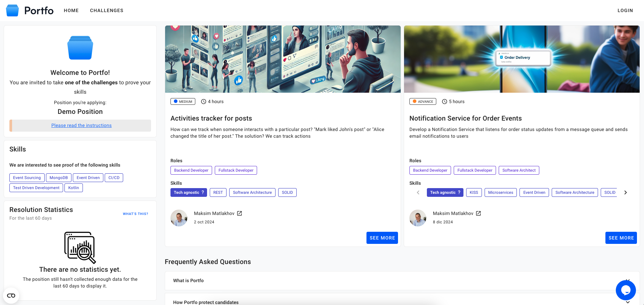
Task: Click Maksim Matlakhov avatar on Notification card
Action: pyautogui.click(x=418, y=218)
